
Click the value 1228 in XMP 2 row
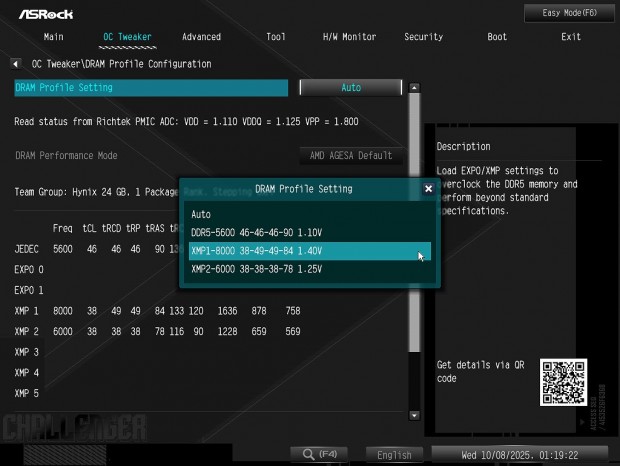click(227, 331)
